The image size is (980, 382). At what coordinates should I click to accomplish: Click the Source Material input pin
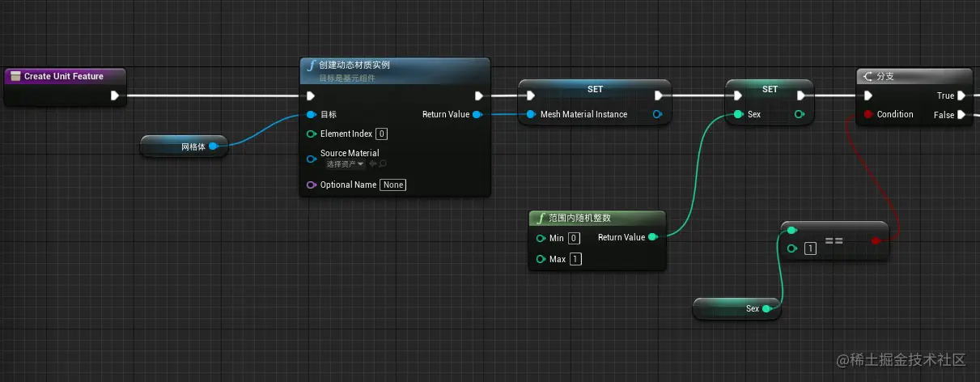tap(312, 159)
